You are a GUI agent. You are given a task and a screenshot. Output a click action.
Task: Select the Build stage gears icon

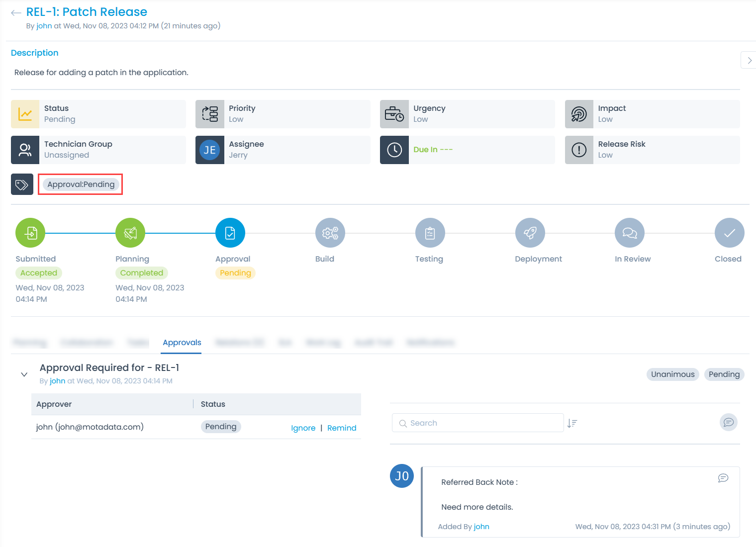[330, 233]
